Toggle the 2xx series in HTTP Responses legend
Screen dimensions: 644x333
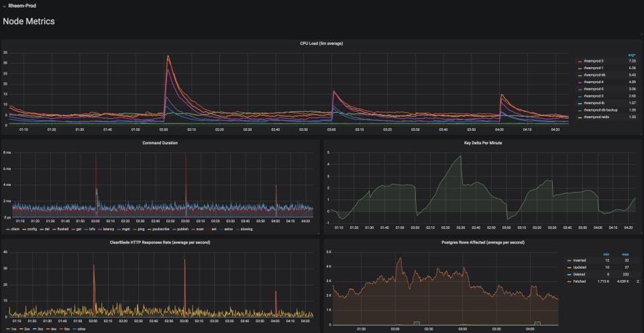(x=27, y=329)
